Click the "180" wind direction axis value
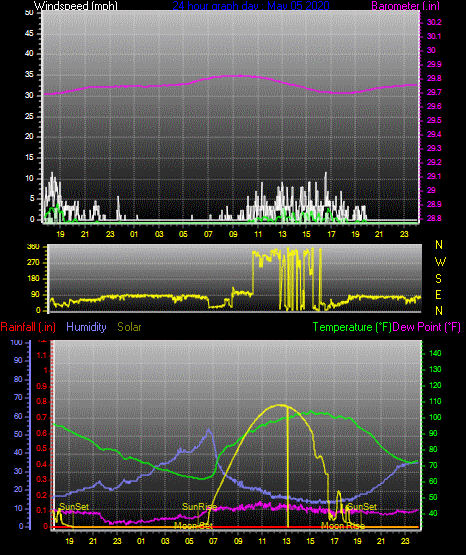The image size is (466, 555). pos(33,279)
